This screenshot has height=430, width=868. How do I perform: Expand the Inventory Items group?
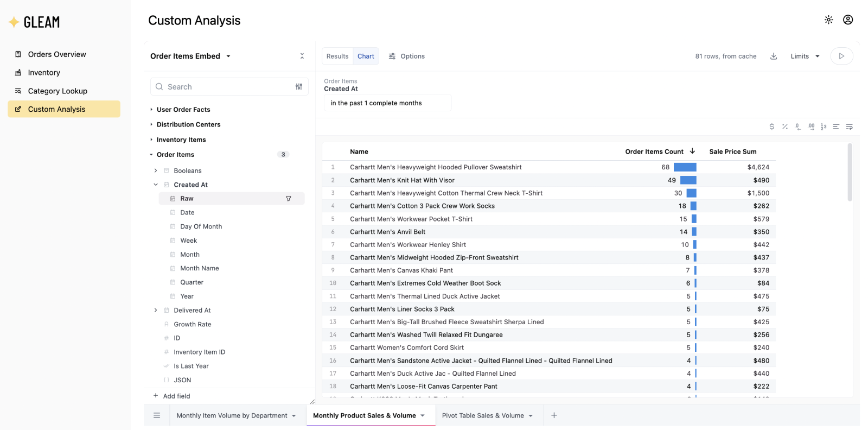pos(151,140)
